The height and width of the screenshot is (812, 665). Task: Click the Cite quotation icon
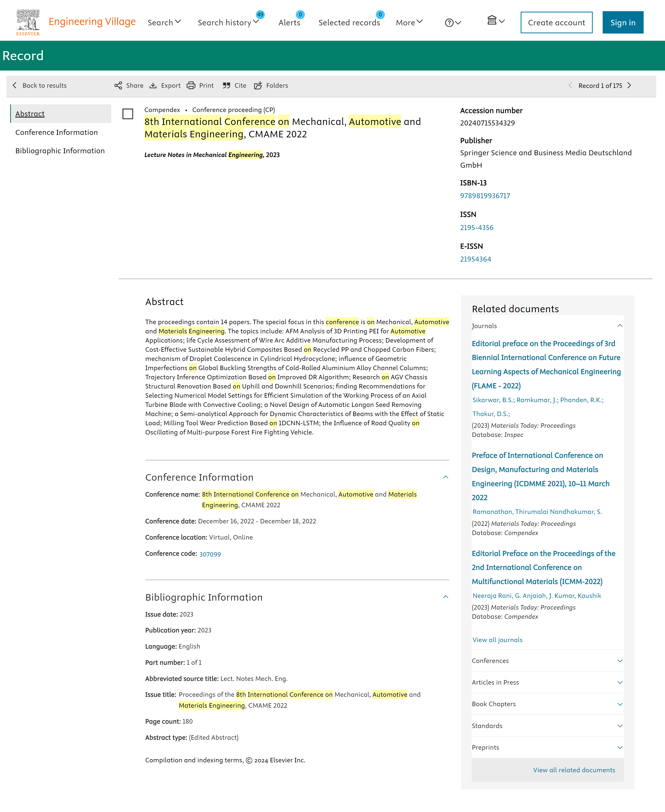pos(226,85)
